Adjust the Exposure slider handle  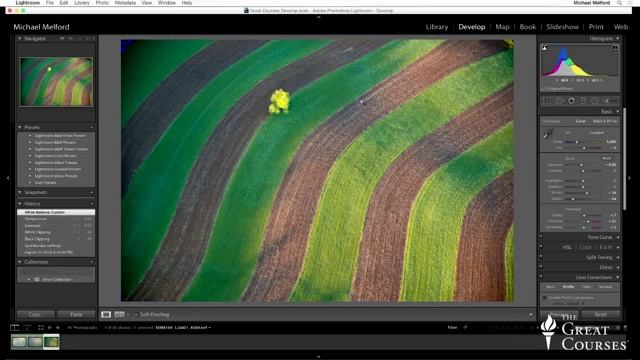point(582,165)
